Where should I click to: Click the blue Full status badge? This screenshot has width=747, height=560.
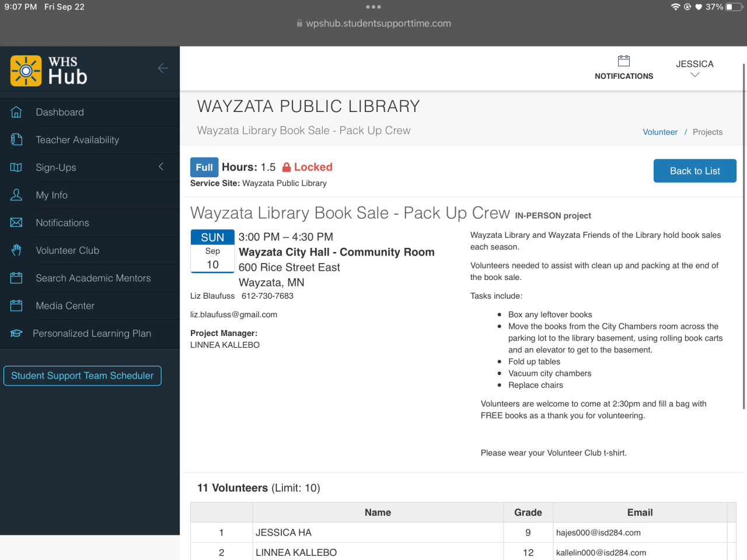(204, 167)
